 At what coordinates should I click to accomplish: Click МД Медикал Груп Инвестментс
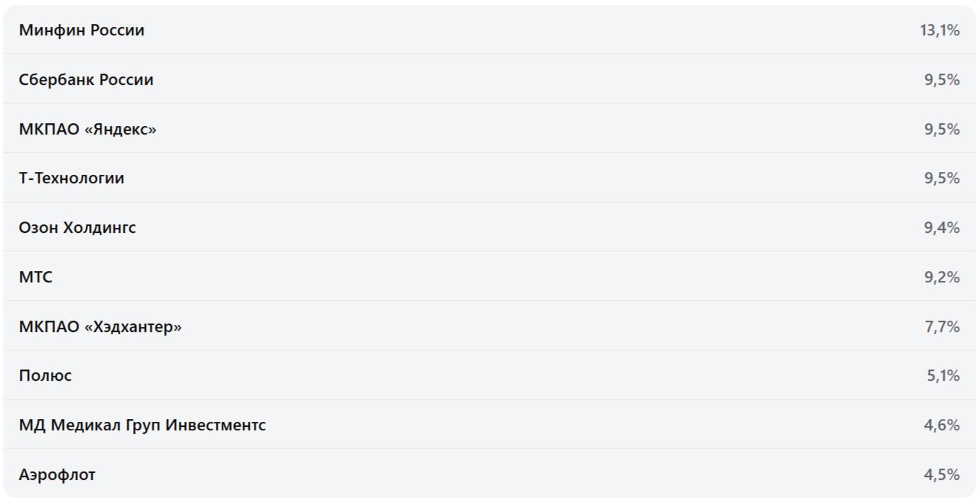(142, 425)
